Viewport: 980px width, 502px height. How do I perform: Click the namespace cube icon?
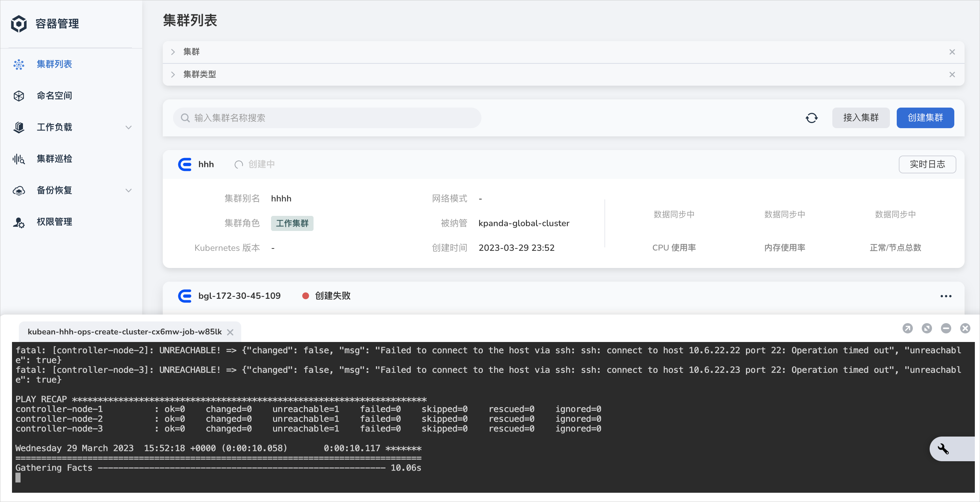click(x=19, y=96)
